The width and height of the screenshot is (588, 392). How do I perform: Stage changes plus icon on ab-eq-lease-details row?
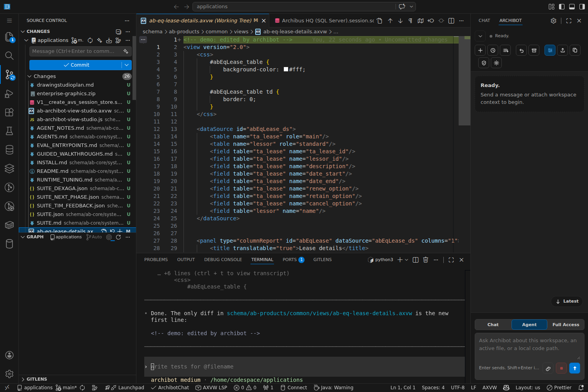(x=120, y=231)
